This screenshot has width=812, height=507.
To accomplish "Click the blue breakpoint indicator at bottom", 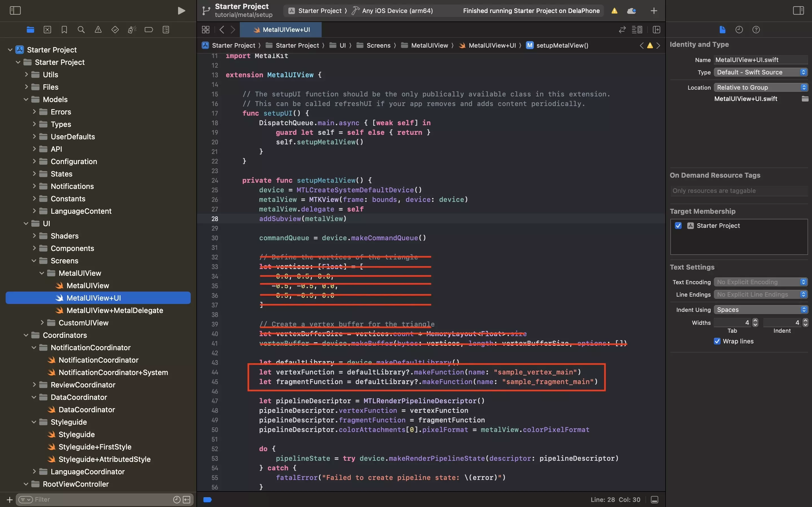I will coord(208,500).
